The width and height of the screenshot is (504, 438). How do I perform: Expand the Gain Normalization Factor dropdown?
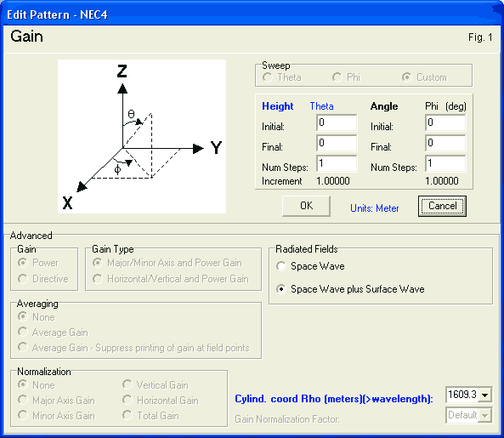pos(485,415)
